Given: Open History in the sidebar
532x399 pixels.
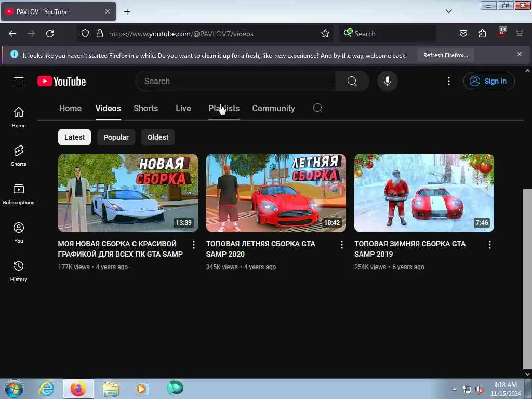Looking at the screenshot, I should [19, 271].
